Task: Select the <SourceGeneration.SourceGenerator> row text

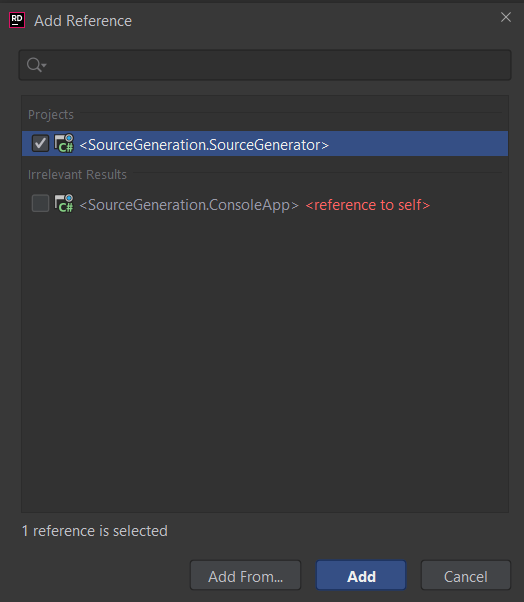Action: pos(204,145)
